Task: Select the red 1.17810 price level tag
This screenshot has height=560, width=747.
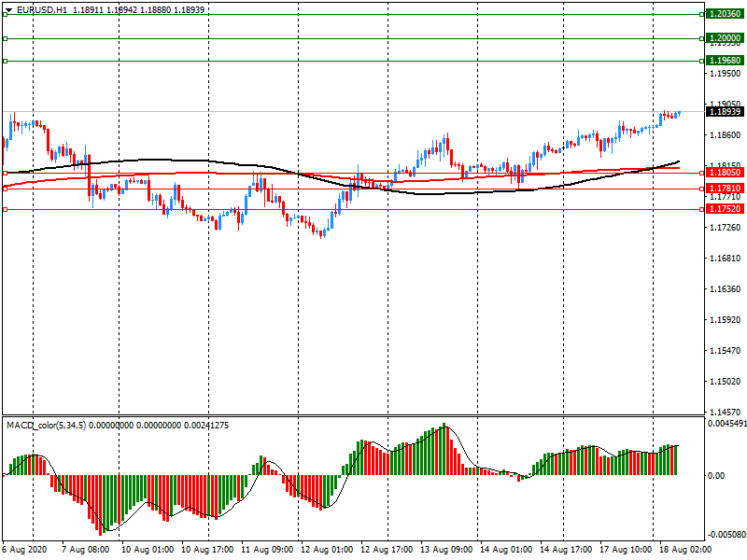Action: point(725,189)
